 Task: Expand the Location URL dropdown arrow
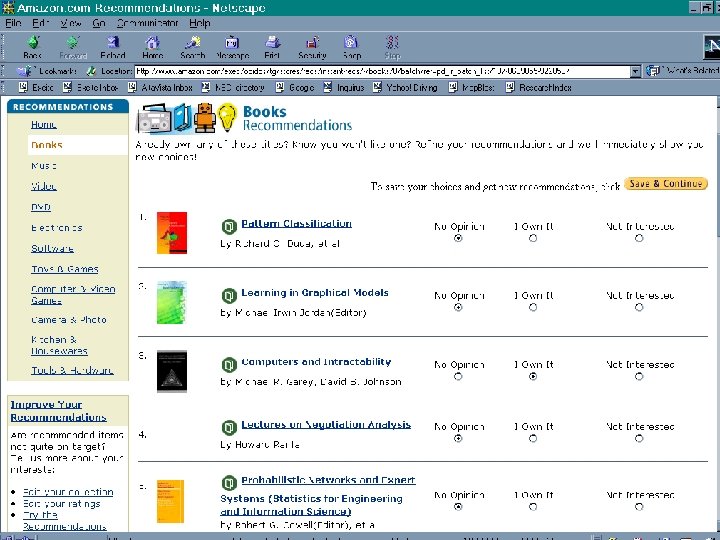point(635,71)
